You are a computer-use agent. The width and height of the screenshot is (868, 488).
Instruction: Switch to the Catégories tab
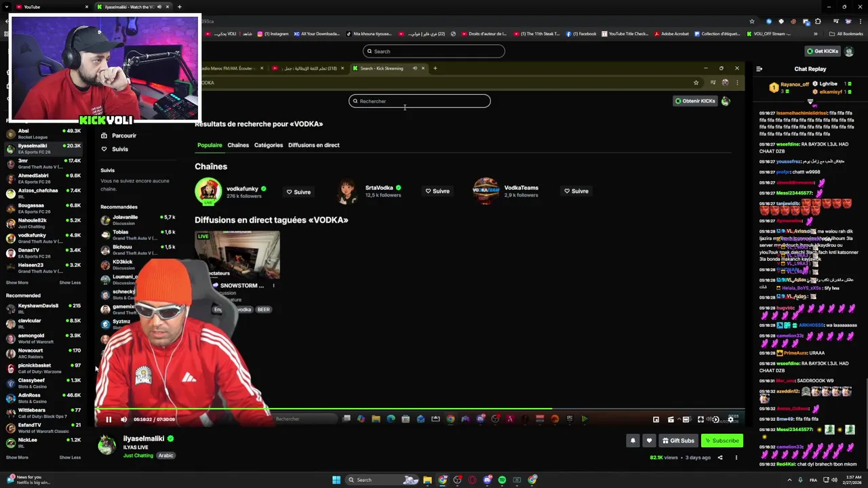[x=269, y=145]
